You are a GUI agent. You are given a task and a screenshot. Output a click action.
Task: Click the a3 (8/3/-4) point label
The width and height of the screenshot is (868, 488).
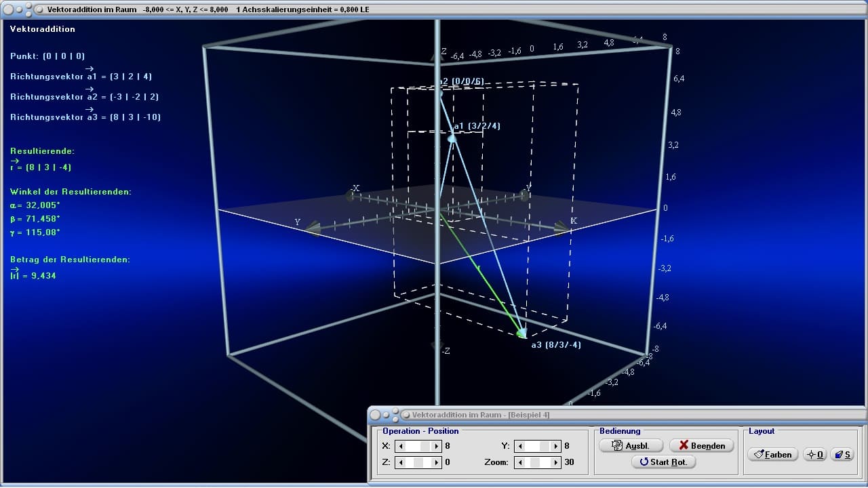556,345
